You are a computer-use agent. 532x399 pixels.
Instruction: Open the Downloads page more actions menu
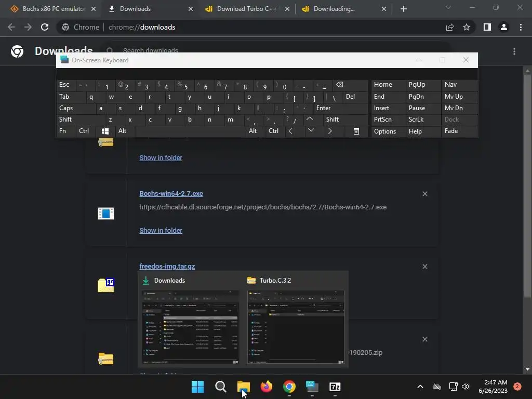[514, 51]
